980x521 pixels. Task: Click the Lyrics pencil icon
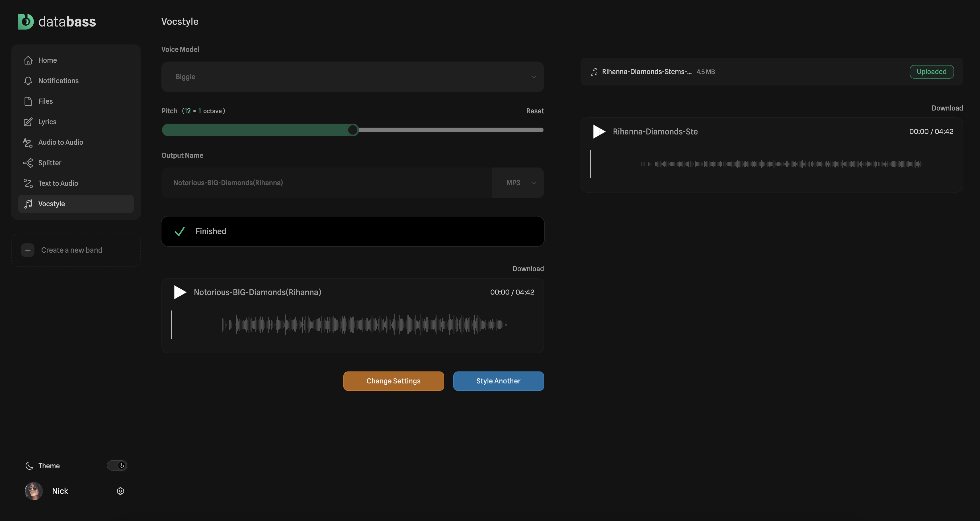point(28,122)
